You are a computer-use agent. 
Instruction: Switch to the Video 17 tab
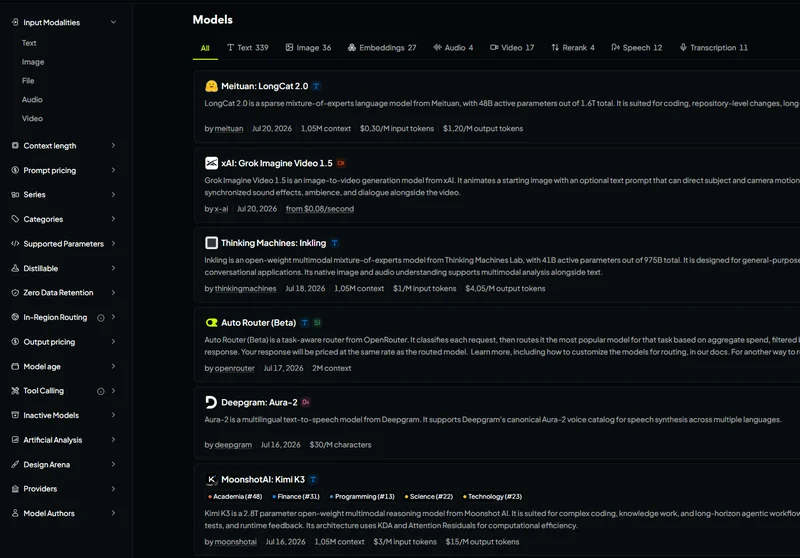[512, 47]
